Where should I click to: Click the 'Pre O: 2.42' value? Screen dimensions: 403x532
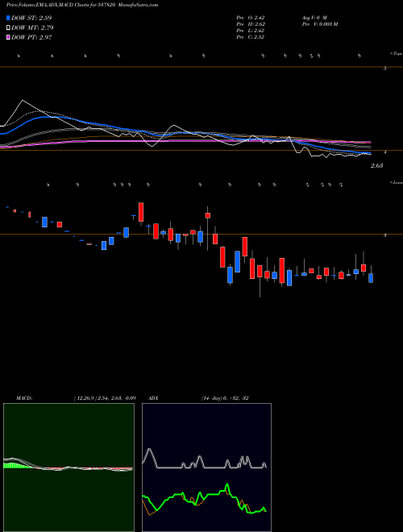[251, 18]
